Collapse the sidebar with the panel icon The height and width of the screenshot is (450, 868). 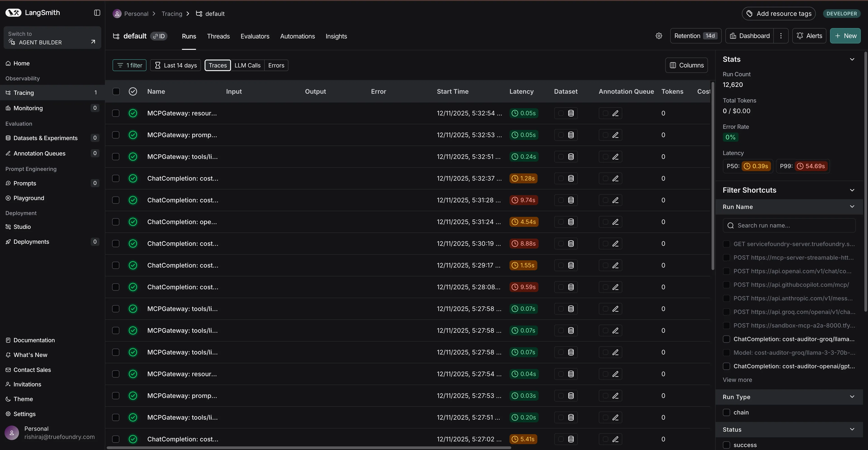point(97,13)
